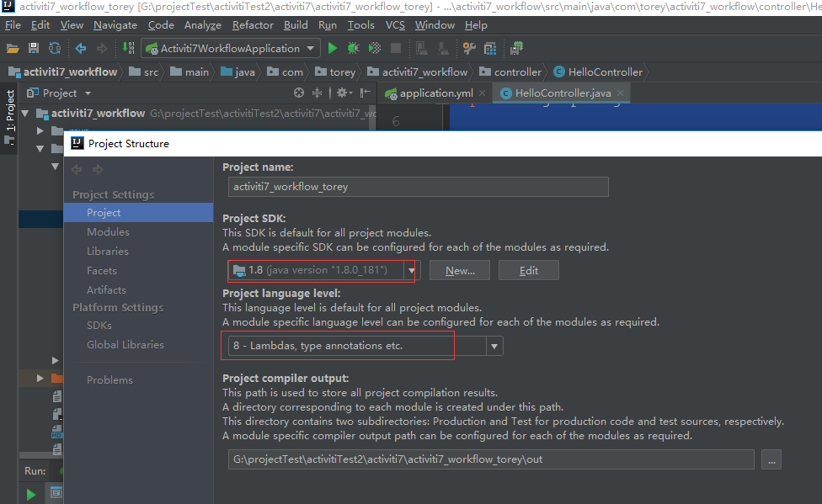Click the Open folder toolbar icon
Screen dimensions: 822x504
[13, 49]
